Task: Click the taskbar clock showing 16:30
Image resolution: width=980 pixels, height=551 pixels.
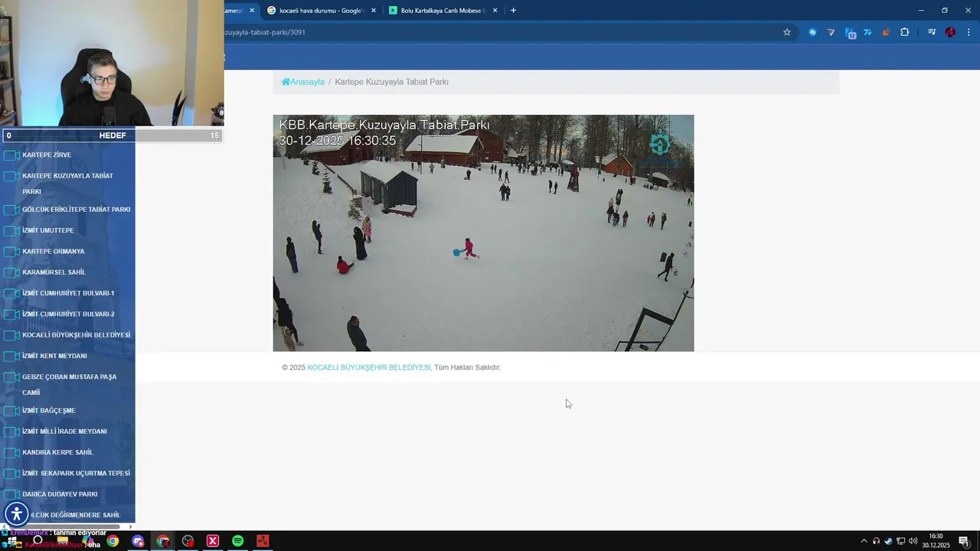Action: (936, 541)
